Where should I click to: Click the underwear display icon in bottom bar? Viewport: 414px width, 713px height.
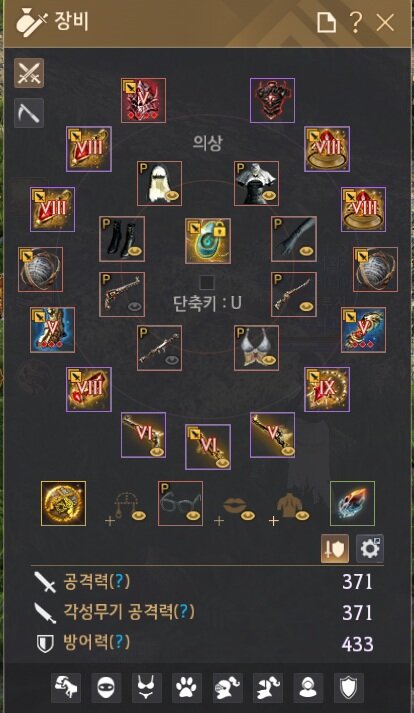[146, 688]
